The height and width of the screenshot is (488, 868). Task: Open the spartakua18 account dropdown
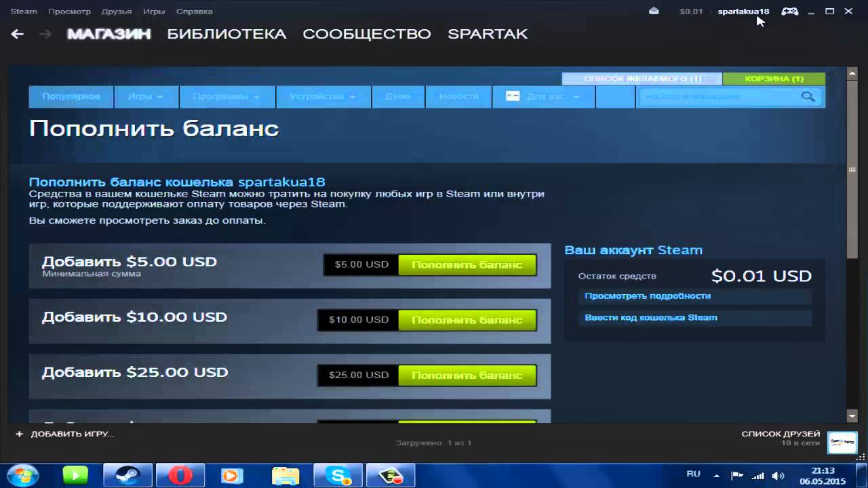pyautogui.click(x=743, y=12)
